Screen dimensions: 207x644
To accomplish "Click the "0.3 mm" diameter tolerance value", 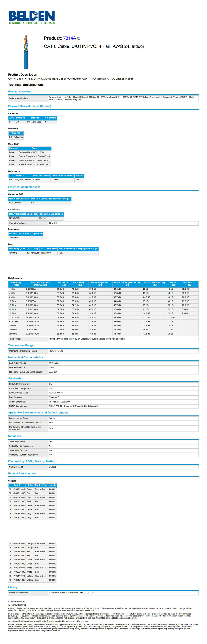I will pyautogui.click(x=63, y=180).
